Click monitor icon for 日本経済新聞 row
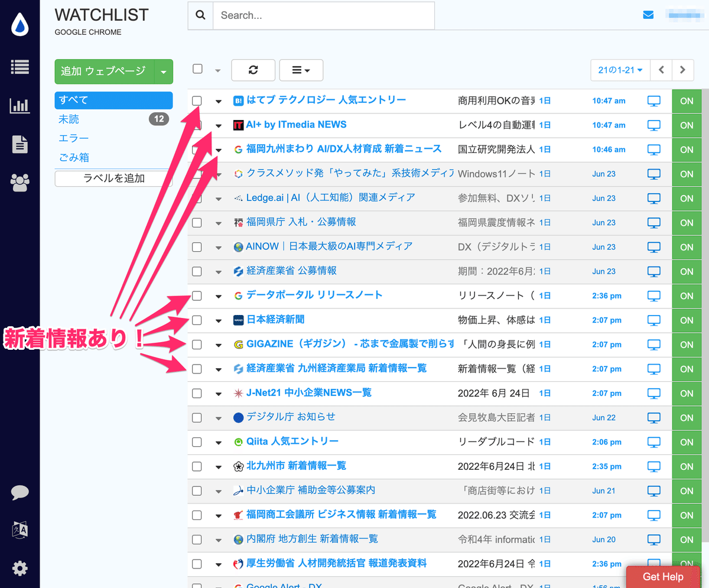Viewport: 709px width, 588px height. 653,320
